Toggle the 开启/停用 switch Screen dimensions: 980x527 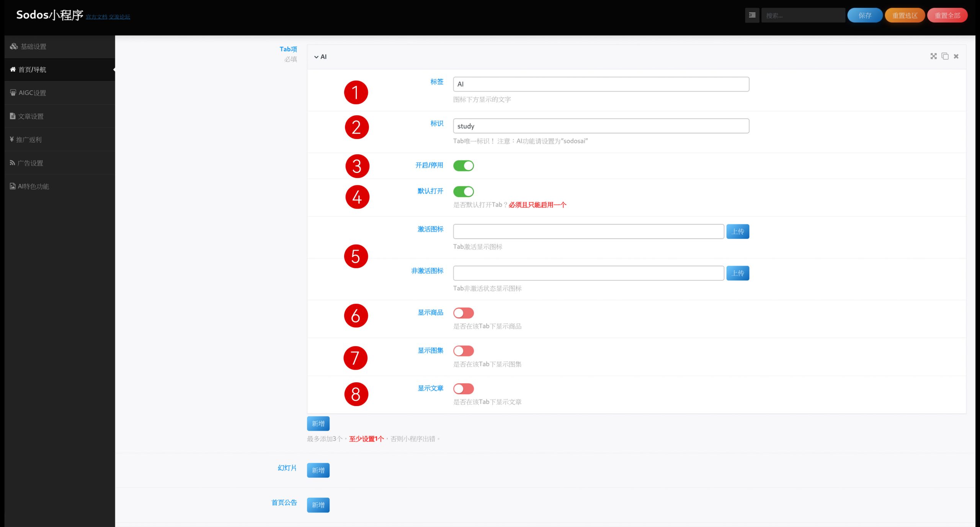[x=463, y=166]
